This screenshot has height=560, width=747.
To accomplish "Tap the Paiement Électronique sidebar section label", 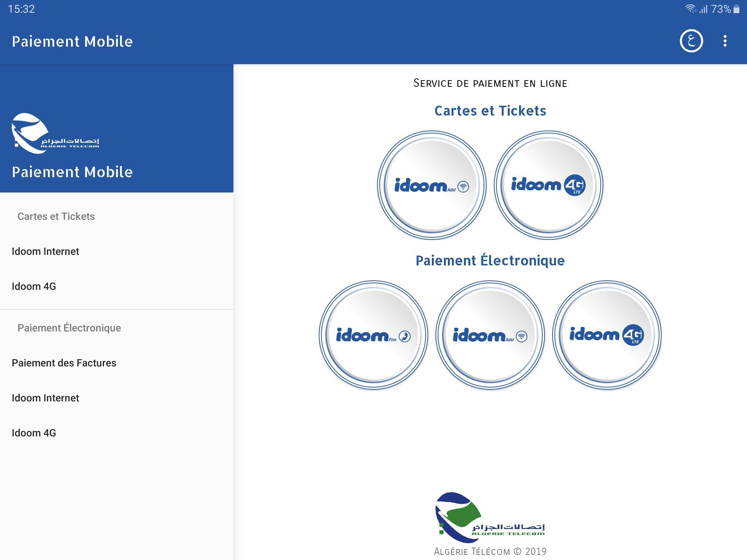I will pyautogui.click(x=69, y=328).
